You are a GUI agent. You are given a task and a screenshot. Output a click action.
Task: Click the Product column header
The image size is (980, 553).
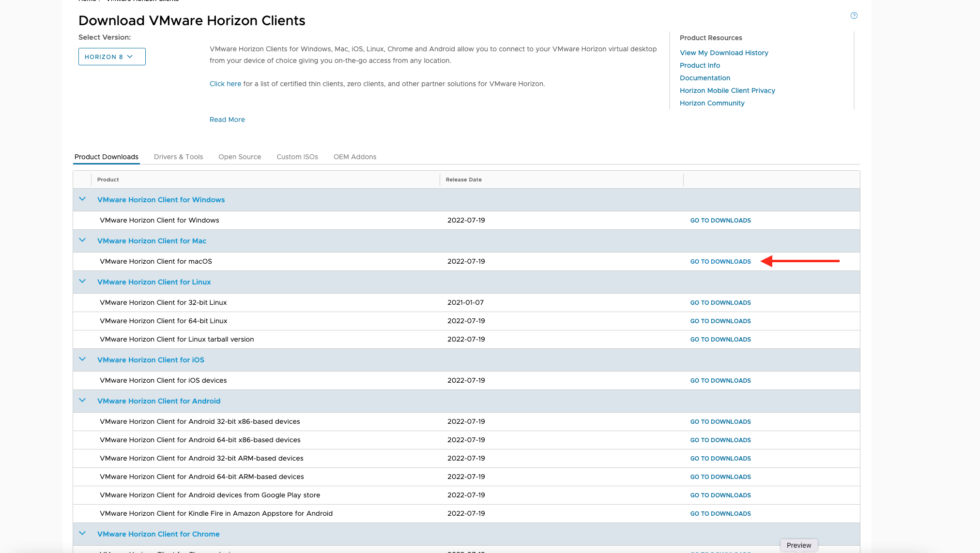click(108, 179)
